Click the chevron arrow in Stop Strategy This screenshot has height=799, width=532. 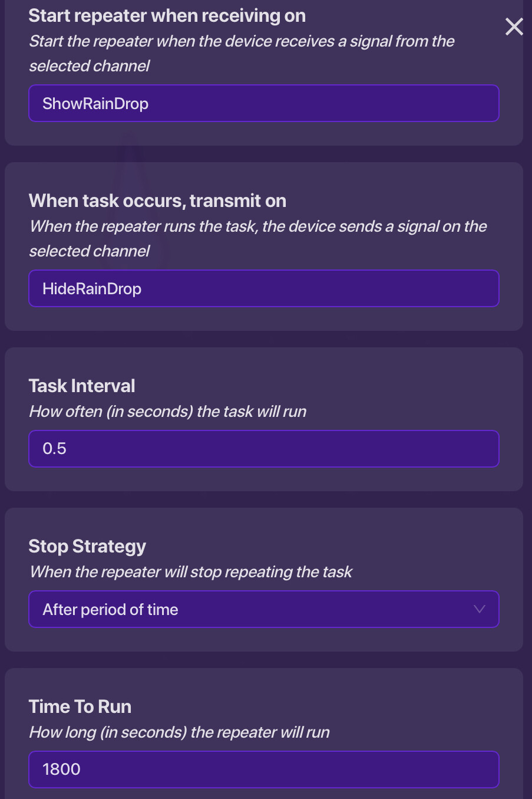pos(480,609)
